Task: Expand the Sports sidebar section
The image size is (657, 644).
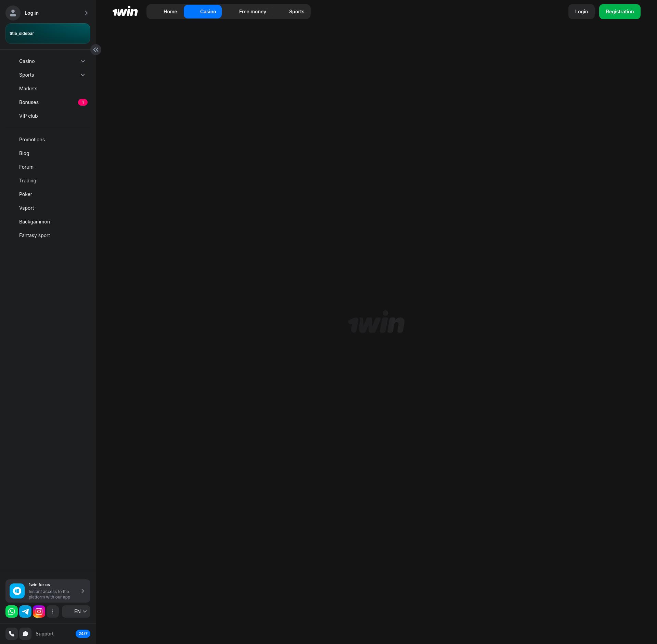Action: 82,75
